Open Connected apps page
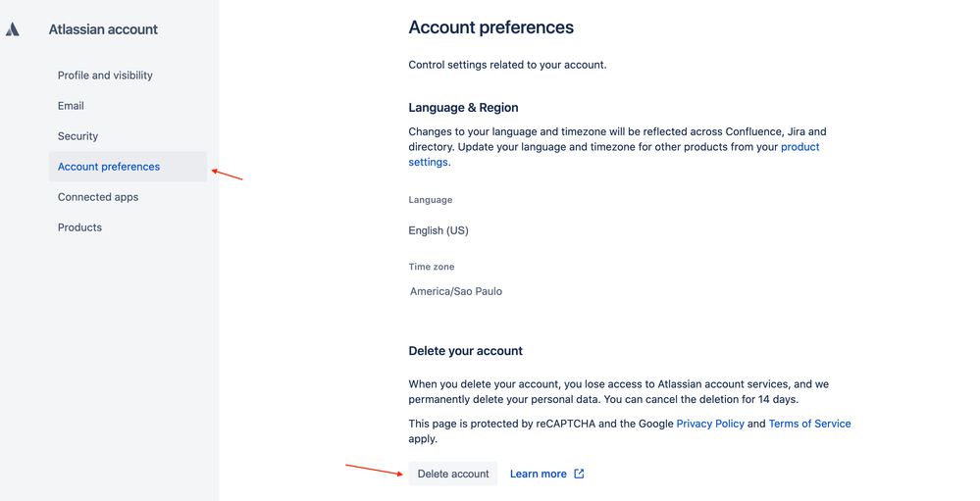The height and width of the screenshot is (501, 980). click(98, 197)
